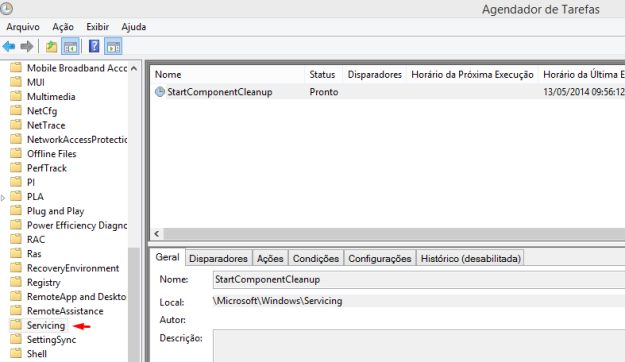Select the RecoveryEnvironment tree folder
This screenshot has width=625, height=362.
click(73, 268)
